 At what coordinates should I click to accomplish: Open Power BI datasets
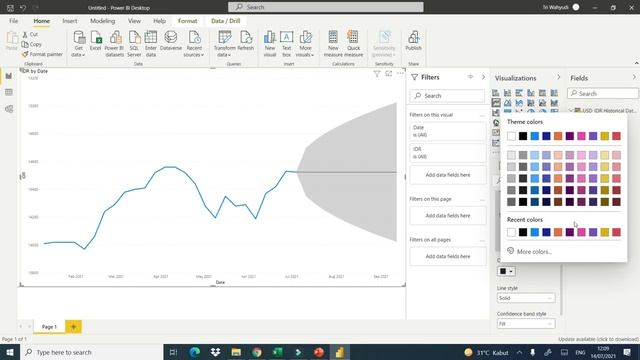[x=114, y=43]
